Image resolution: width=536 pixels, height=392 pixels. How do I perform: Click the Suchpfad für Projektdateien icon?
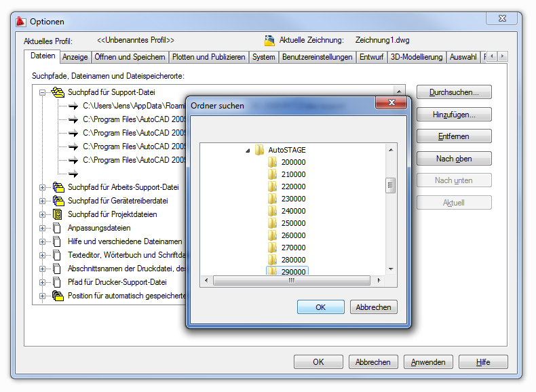[x=58, y=214]
